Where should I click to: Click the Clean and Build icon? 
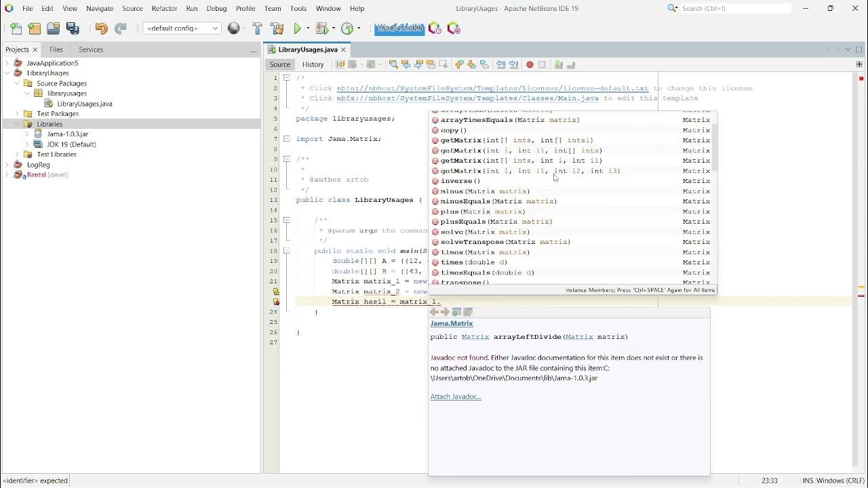[x=277, y=28]
